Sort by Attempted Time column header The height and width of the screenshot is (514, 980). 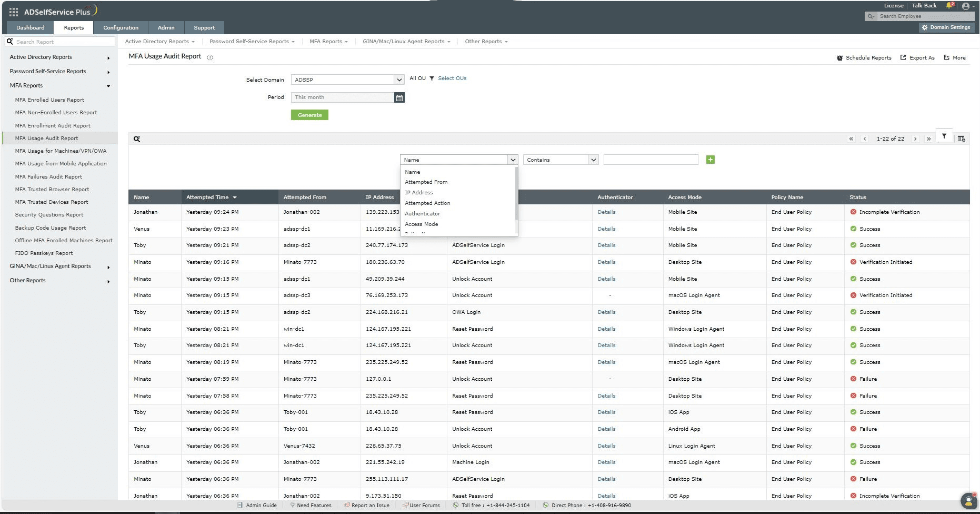(x=207, y=197)
